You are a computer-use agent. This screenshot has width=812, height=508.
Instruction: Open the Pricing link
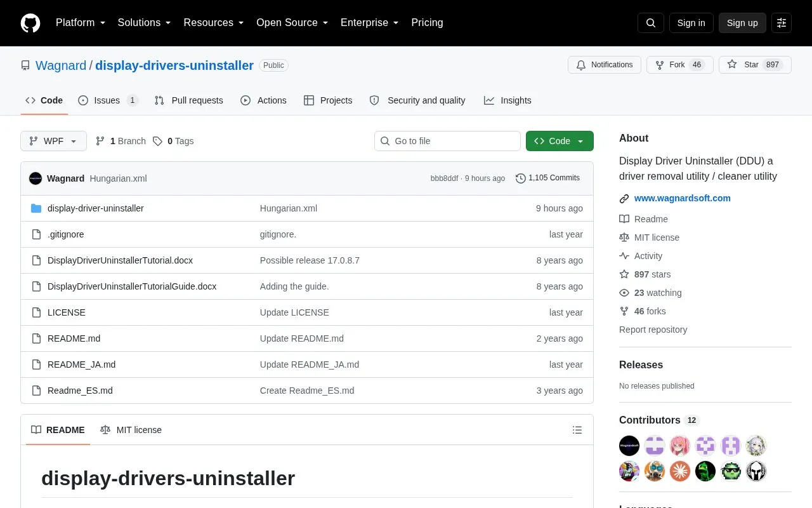pos(427,23)
